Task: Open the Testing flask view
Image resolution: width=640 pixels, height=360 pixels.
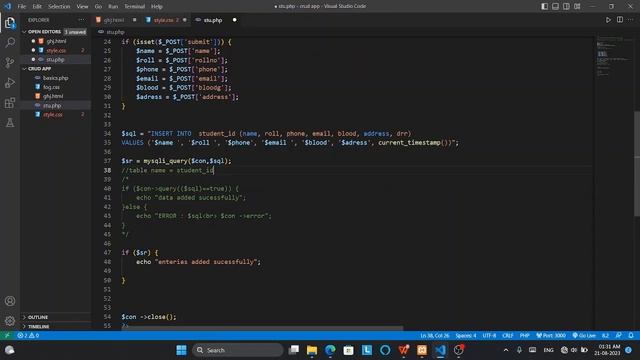Action: tap(10, 122)
